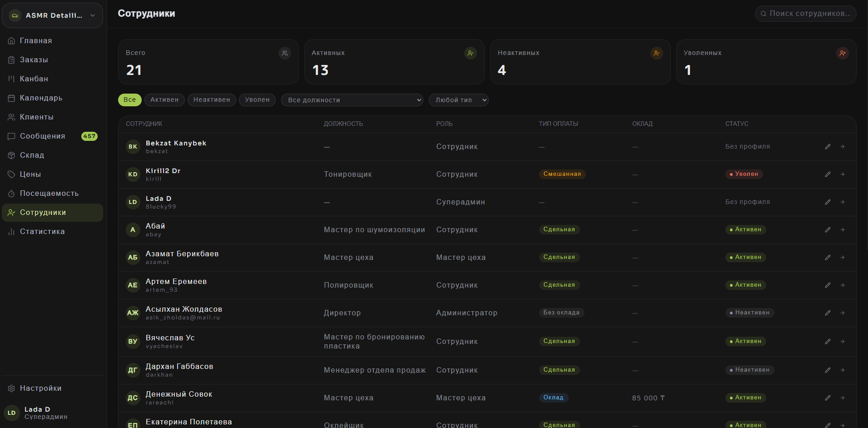Click the arrow icon for Дархан Габбасов
The height and width of the screenshot is (428, 868).
[x=842, y=370]
